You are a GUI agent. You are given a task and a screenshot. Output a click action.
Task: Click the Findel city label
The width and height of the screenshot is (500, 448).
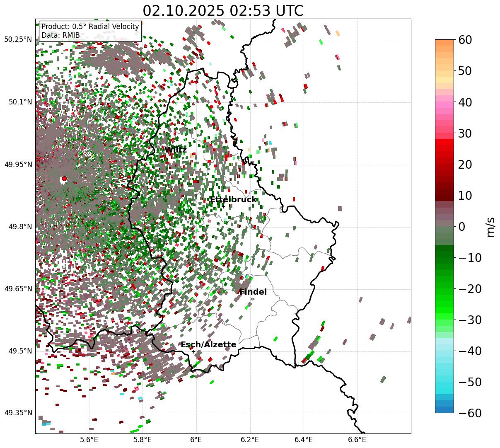pyautogui.click(x=253, y=292)
